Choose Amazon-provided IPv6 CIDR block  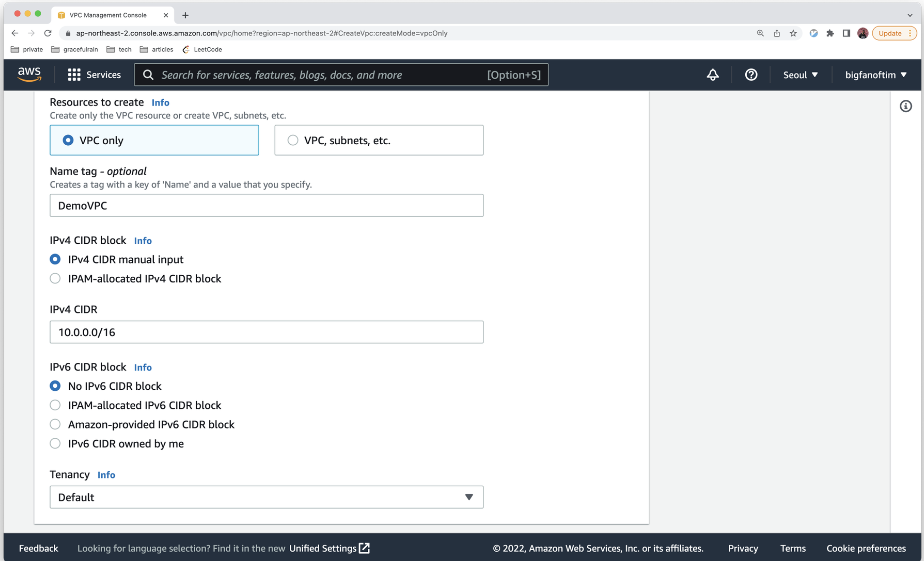tap(55, 424)
